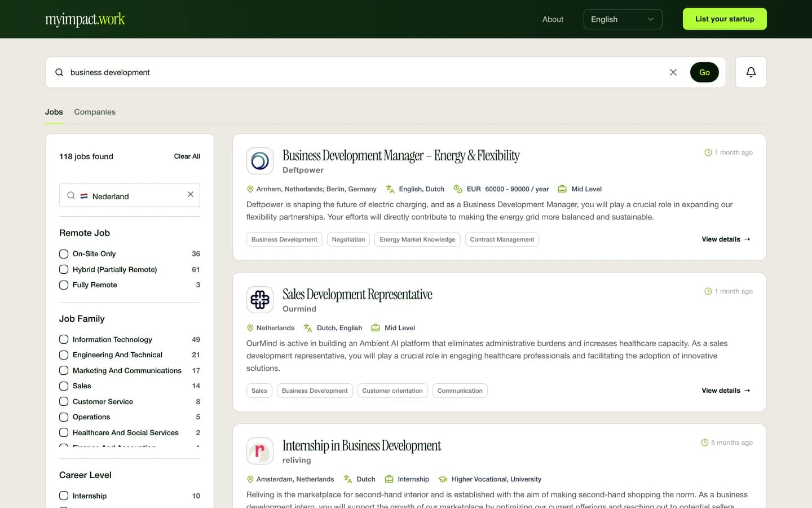The image size is (812, 508).
Task: Open the Internship in Business Development title
Action: [x=361, y=445]
